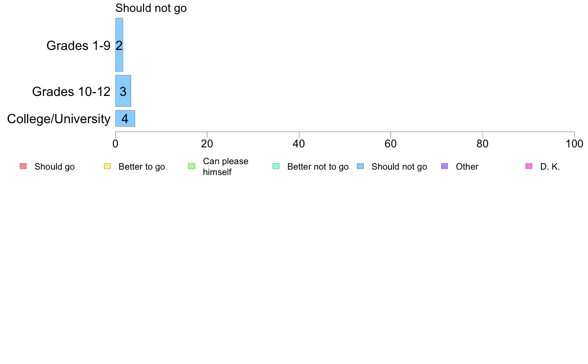
Task: Click the red Should go legend swatch
Action: 23,166
